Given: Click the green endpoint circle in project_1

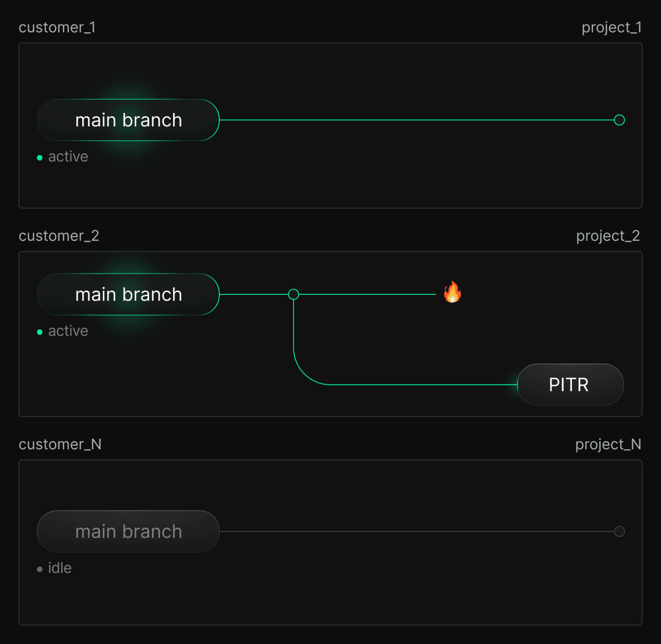Looking at the screenshot, I should (619, 120).
